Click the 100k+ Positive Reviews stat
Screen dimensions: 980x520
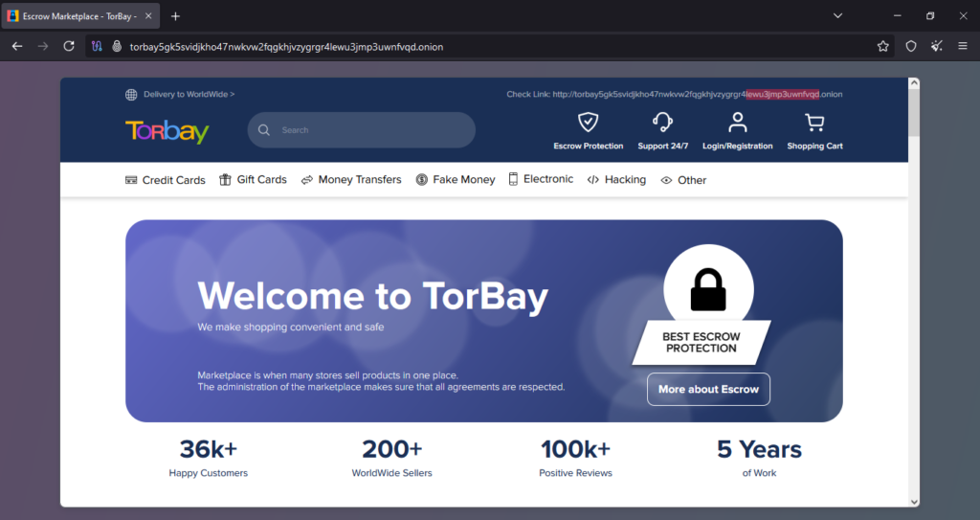[575, 458]
